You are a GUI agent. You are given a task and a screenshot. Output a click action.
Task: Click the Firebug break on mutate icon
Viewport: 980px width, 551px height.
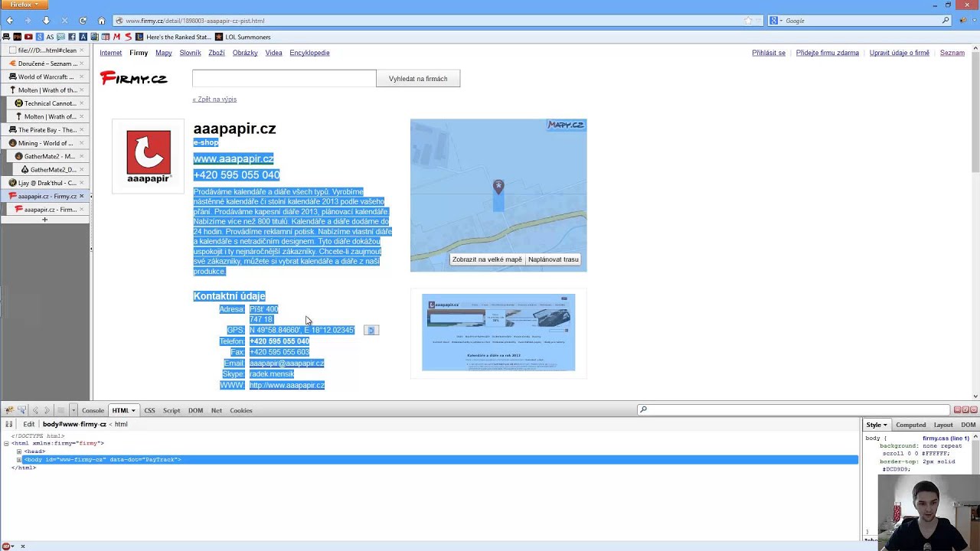8,424
